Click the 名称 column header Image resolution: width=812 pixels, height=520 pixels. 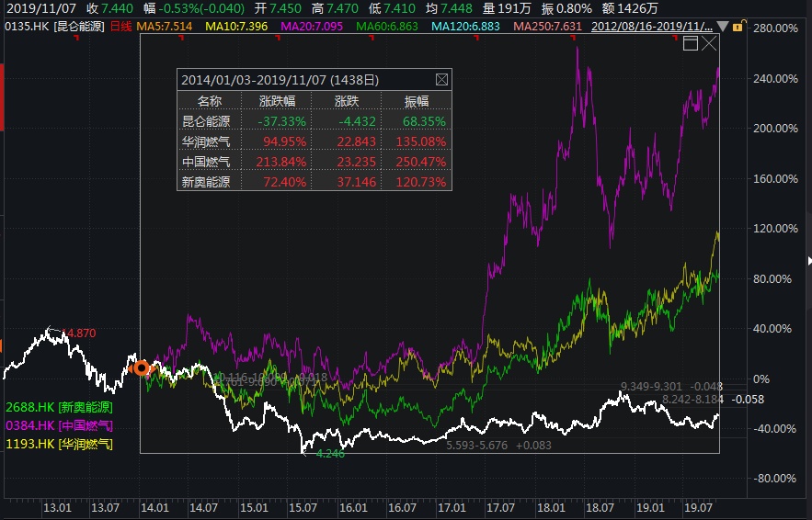click(x=210, y=101)
